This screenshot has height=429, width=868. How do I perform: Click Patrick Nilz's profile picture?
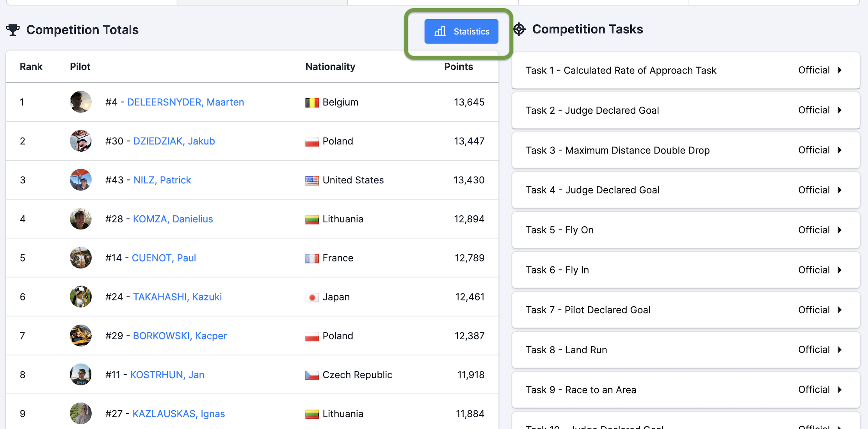coord(81,180)
